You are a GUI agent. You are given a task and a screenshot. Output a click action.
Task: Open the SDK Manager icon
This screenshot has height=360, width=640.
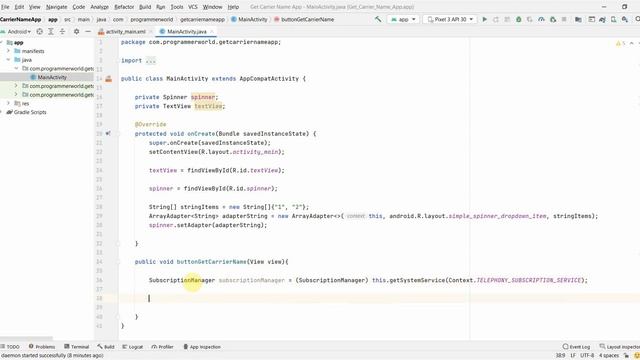pyautogui.click(x=625, y=19)
